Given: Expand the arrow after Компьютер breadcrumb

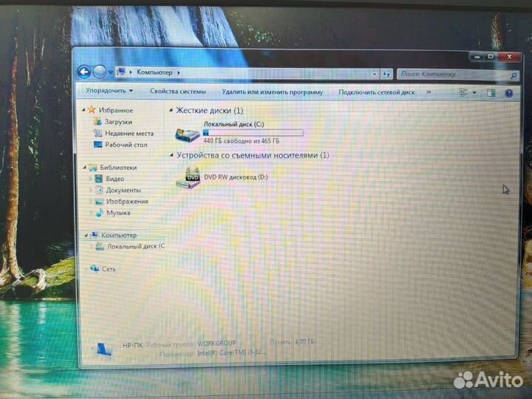Looking at the screenshot, I should (x=179, y=72).
